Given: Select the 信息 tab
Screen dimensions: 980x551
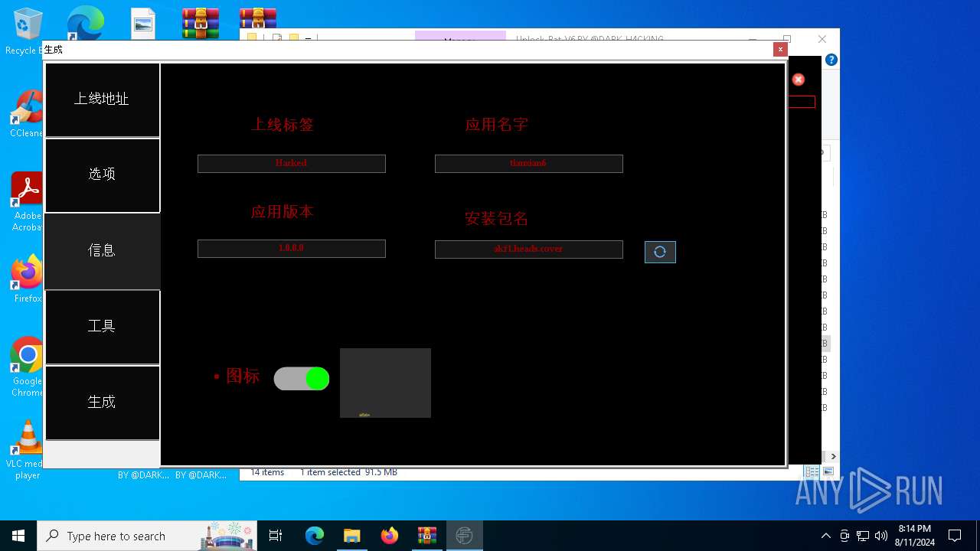Looking at the screenshot, I should 103,251.
